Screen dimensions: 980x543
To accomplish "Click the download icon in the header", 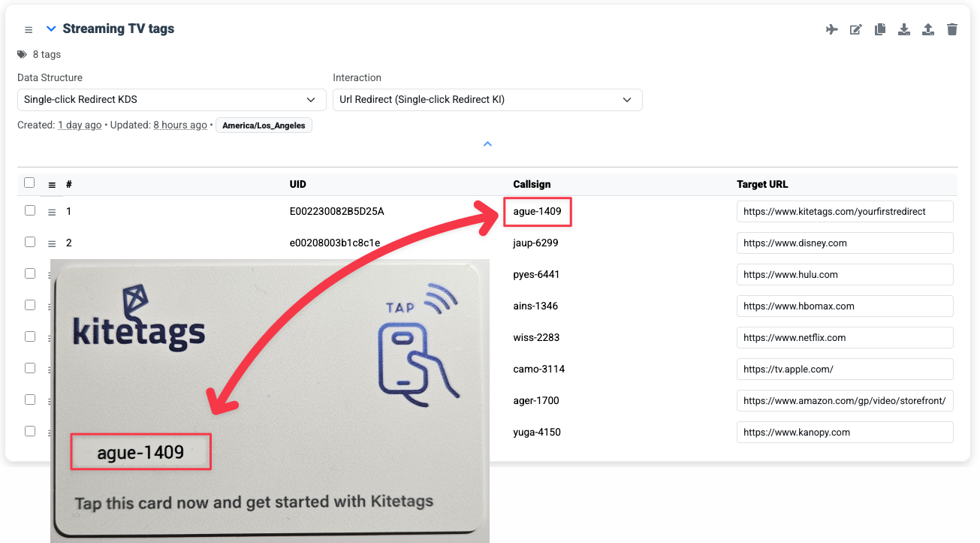I will tap(904, 29).
